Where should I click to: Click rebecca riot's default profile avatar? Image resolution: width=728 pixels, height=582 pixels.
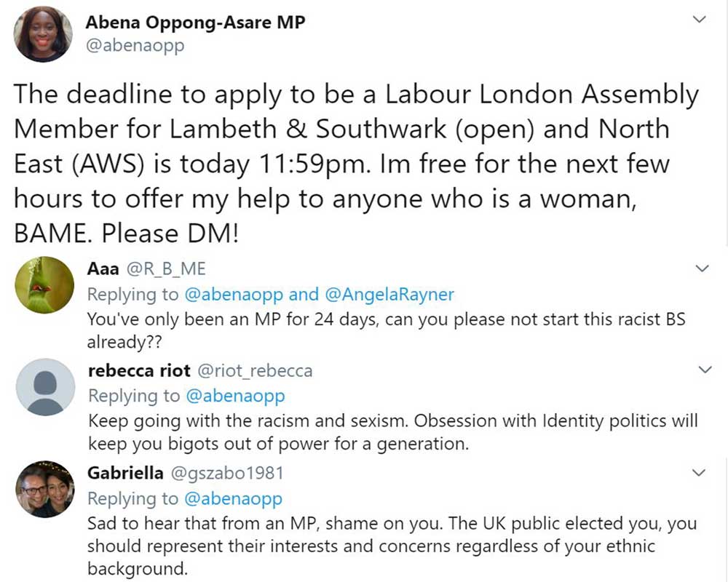coord(44,387)
